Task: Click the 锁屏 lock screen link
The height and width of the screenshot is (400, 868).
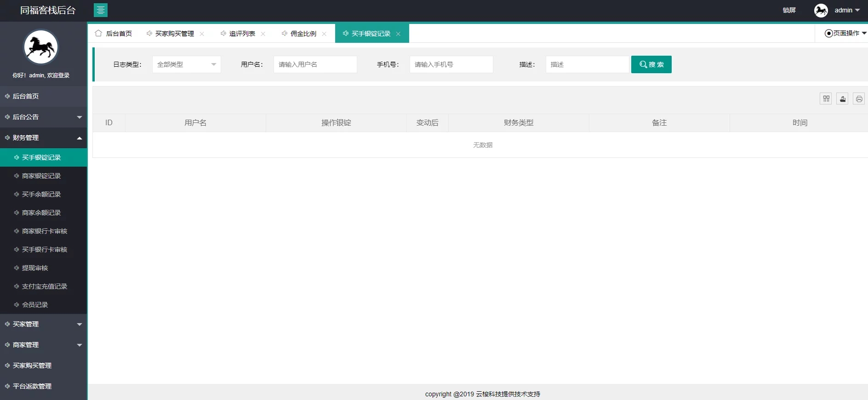Action: [x=789, y=10]
